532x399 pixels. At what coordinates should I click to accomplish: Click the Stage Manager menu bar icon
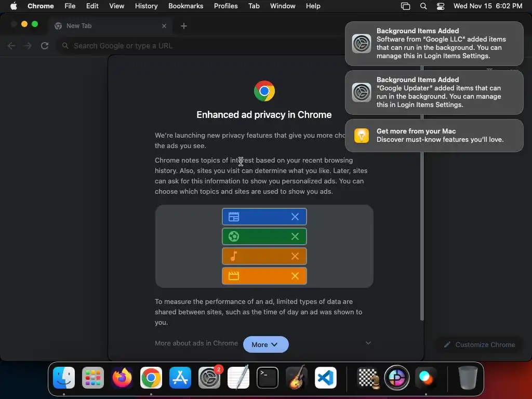point(405,6)
